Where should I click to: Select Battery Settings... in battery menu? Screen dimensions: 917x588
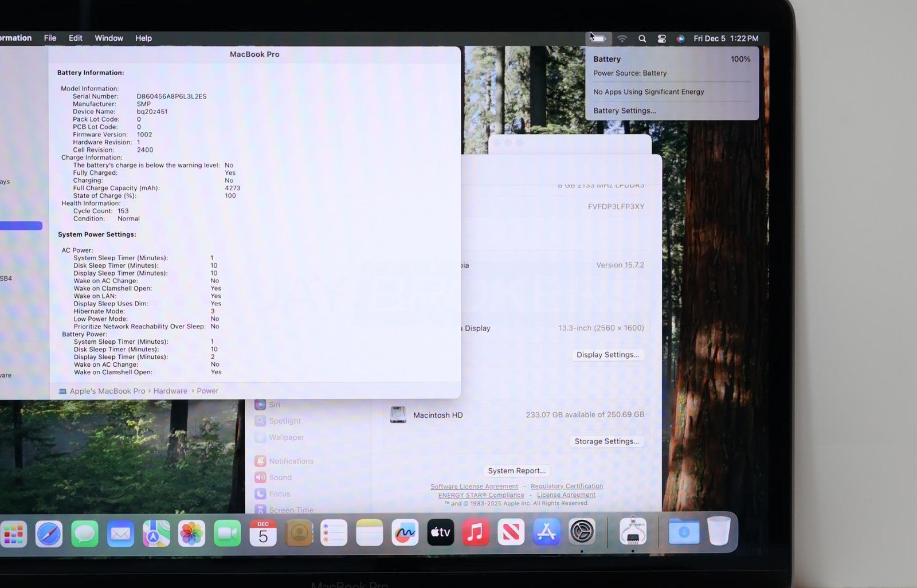coord(624,111)
